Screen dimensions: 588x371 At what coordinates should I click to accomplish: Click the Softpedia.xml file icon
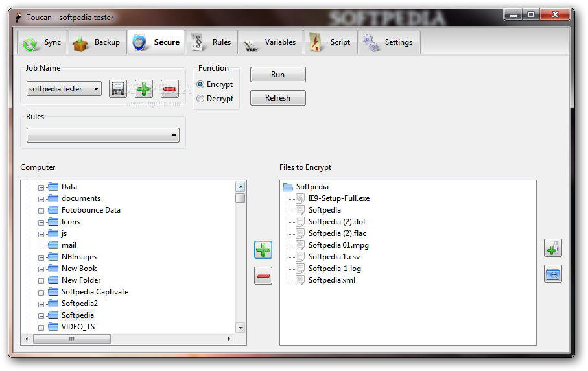300,280
